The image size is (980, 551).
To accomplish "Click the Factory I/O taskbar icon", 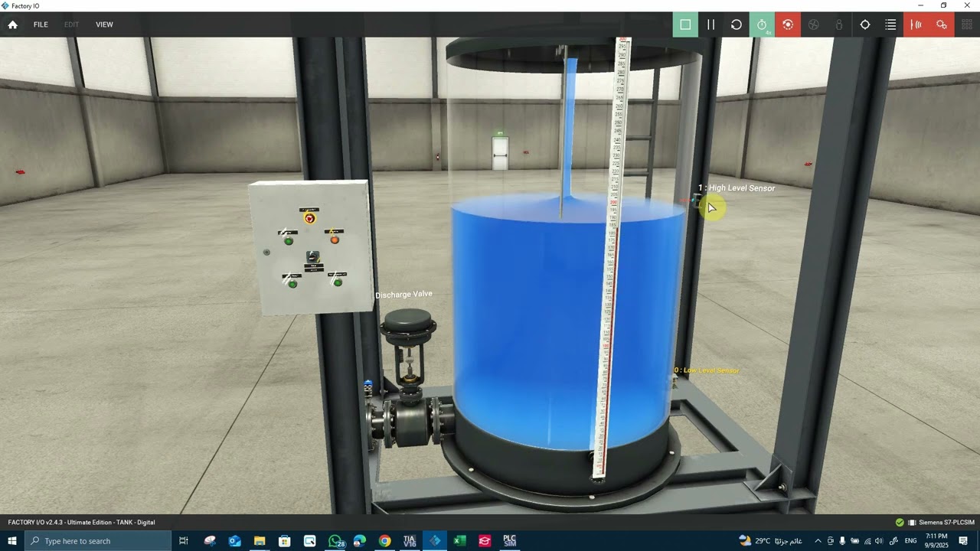I will pyautogui.click(x=435, y=541).
